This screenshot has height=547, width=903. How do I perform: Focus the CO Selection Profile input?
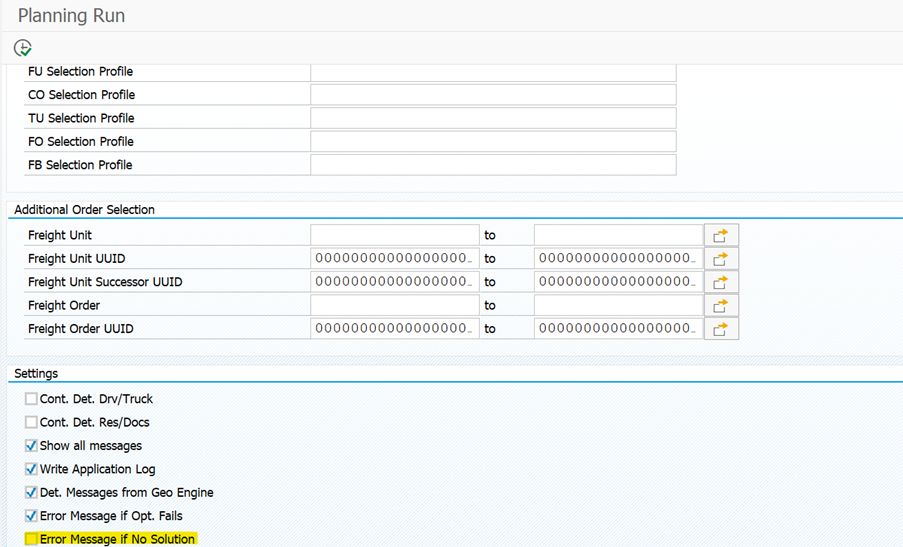(493, 95)
